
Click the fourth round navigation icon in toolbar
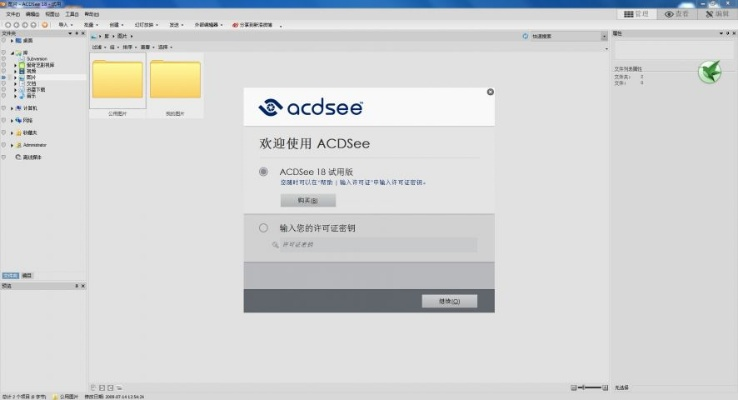[x=33, y=25]
